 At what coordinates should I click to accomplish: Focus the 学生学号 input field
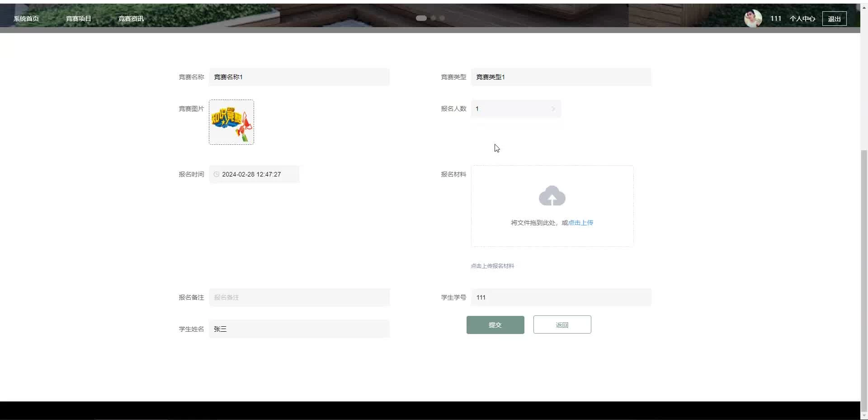[x=561, y=297]
